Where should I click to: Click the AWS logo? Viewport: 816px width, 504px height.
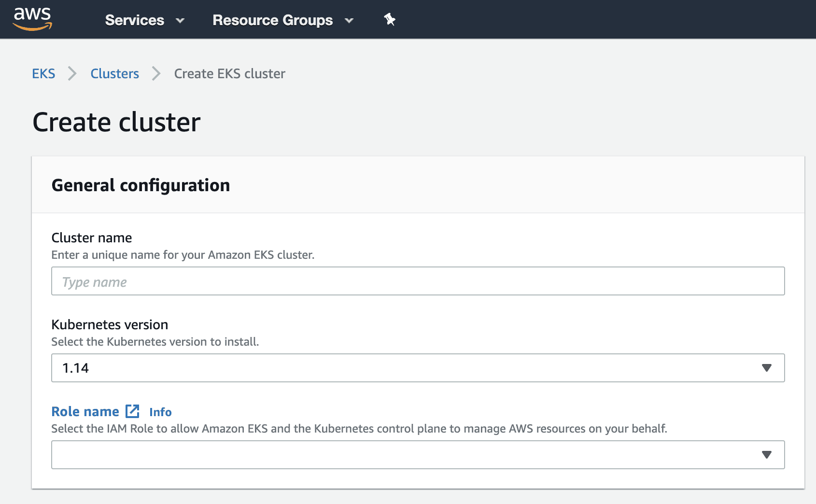pyautogui.click(x=32, y=19)
